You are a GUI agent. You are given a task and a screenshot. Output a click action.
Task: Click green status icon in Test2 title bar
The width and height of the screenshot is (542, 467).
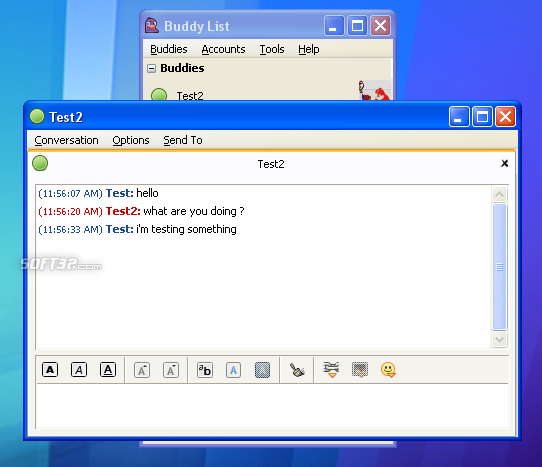[37, 116]
